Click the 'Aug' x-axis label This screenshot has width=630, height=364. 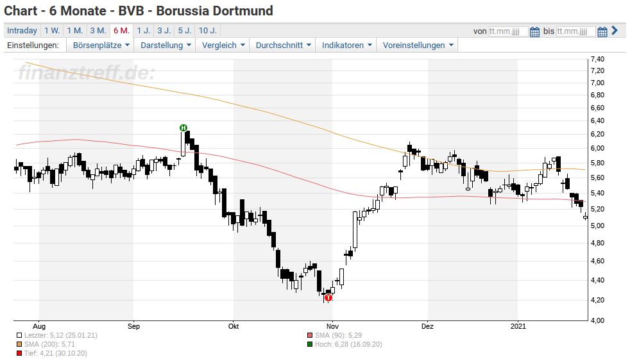(39, 326)
